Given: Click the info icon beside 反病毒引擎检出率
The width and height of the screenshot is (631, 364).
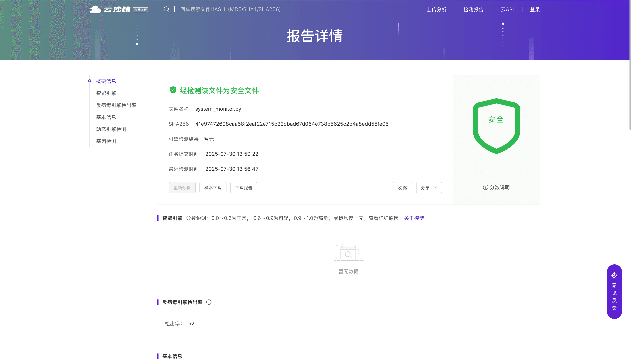Looking at the screenshot, I should (209, 302).
